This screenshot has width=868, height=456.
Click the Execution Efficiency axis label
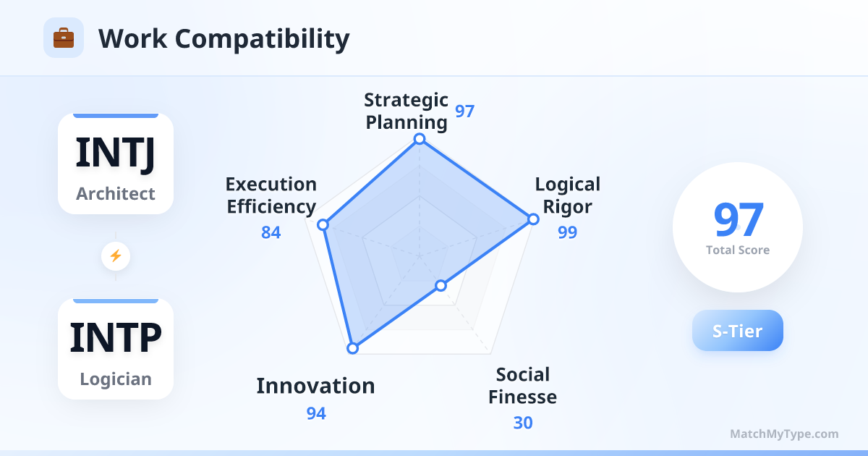[271, 195]
